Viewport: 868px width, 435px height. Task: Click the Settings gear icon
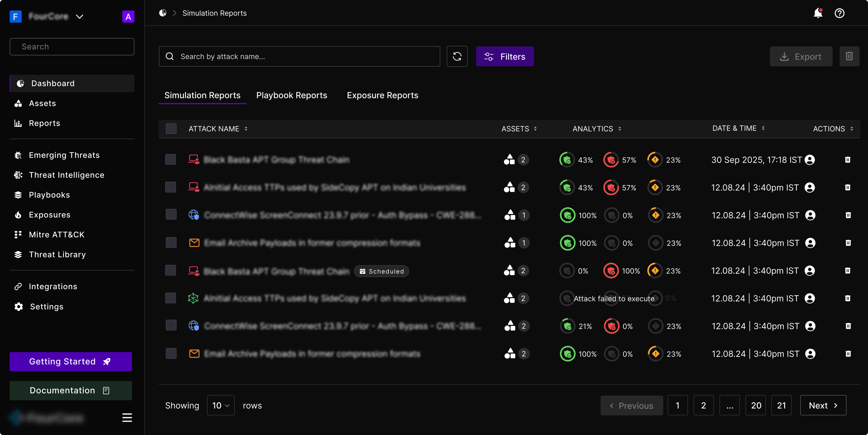pyautogui.click(x=18, y=306)
